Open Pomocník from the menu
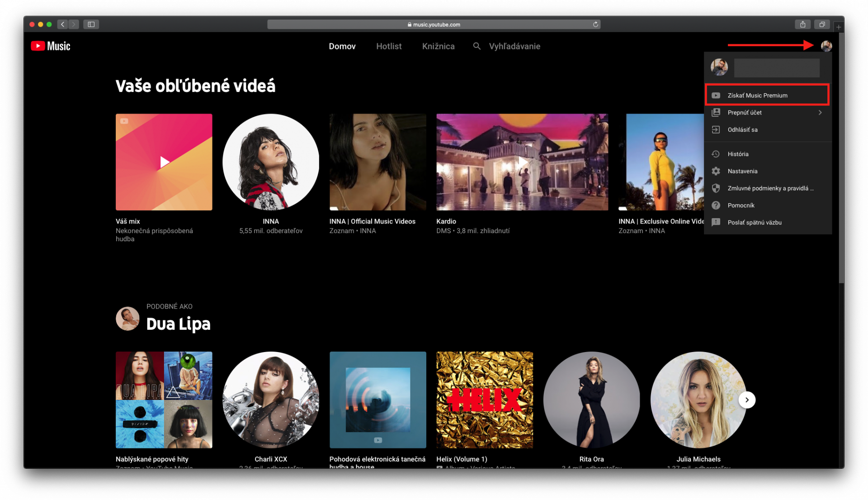868x500 pixels. point(767,206)
